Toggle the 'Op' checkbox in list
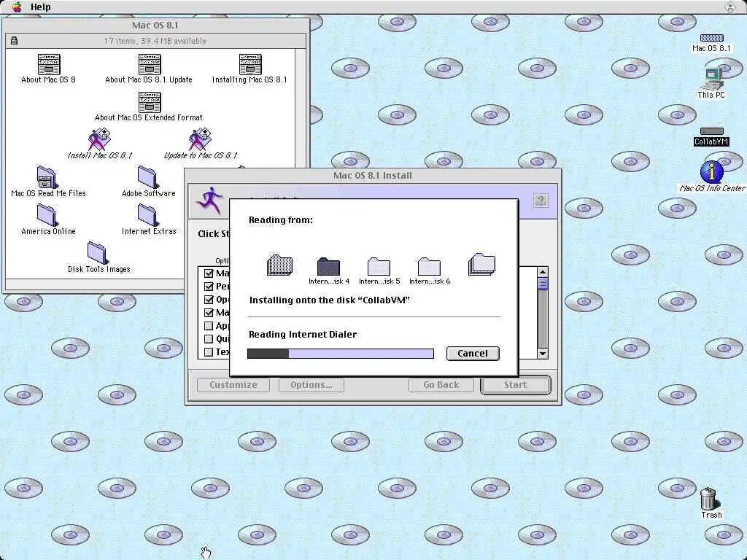This screenshot has height=560, width=747. point(209,300)
